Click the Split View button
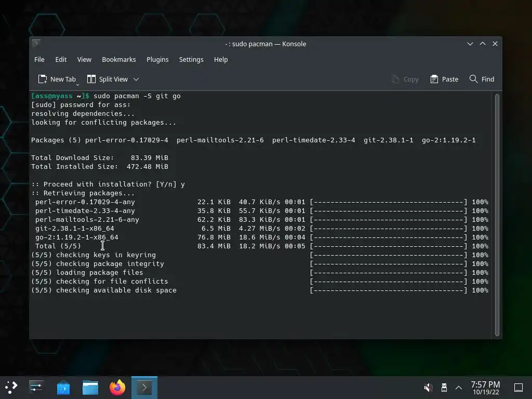 coord(108,79)
